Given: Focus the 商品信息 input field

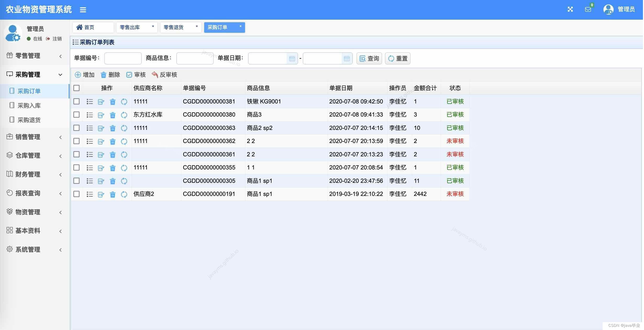Looking at the screenshot, I should (195, 58).
